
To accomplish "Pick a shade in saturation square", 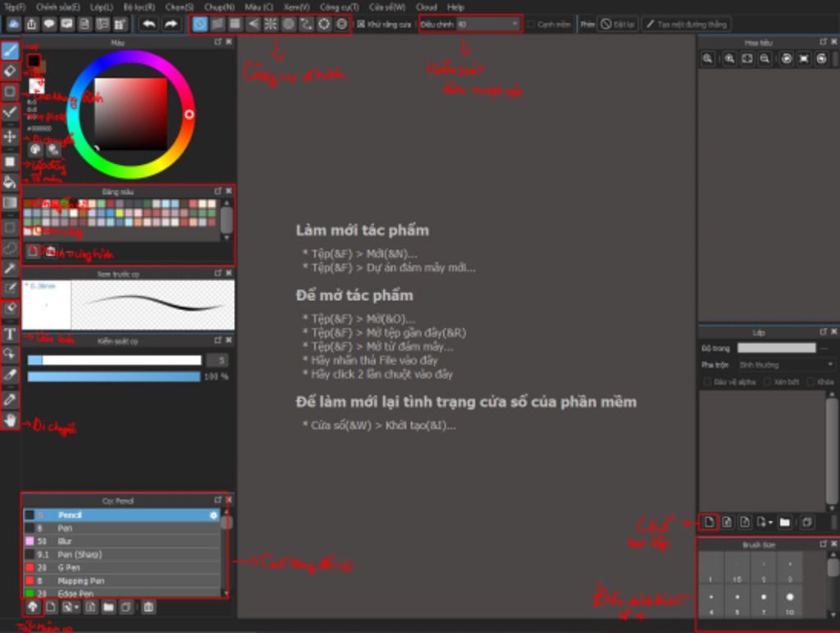I will tap(130, 113).
